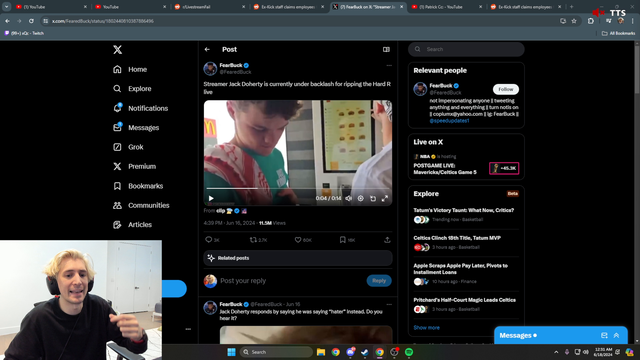Open Spotify from taskbar
Image resolution: width=640 pixels, height=360 pixels.
pyautogui.click(x=409, y=352)
